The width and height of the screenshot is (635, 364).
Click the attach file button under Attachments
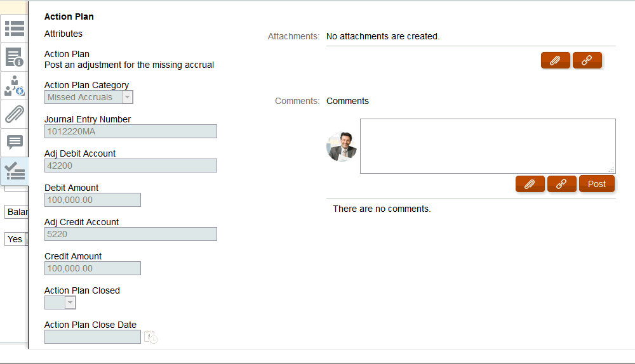(555, 60)
